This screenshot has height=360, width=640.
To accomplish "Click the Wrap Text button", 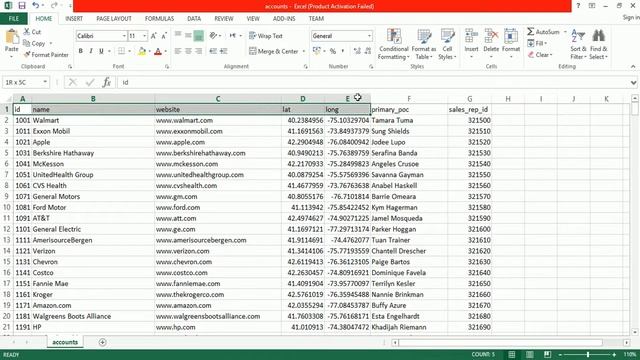I will tap(266, 36).
